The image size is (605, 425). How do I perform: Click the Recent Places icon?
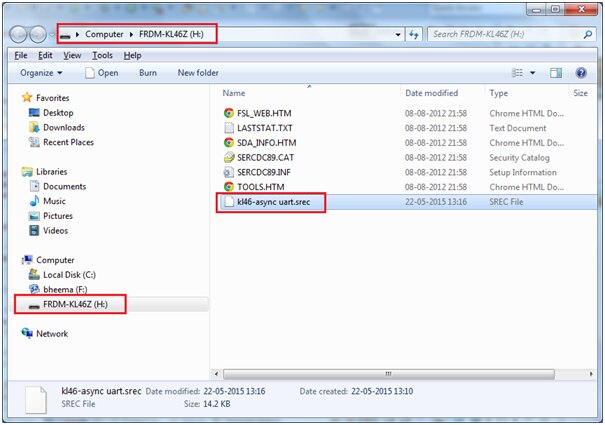(x=34, y=142)
